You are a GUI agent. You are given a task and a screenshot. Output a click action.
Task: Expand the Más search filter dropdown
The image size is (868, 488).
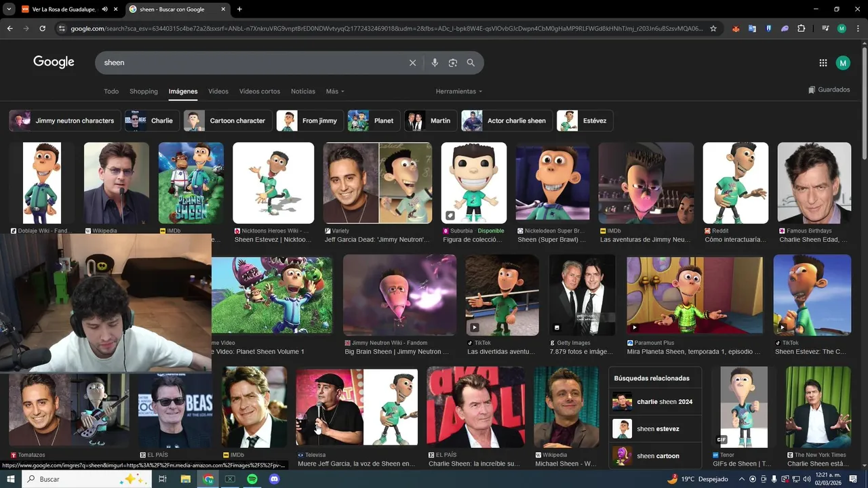click(335, 91)
